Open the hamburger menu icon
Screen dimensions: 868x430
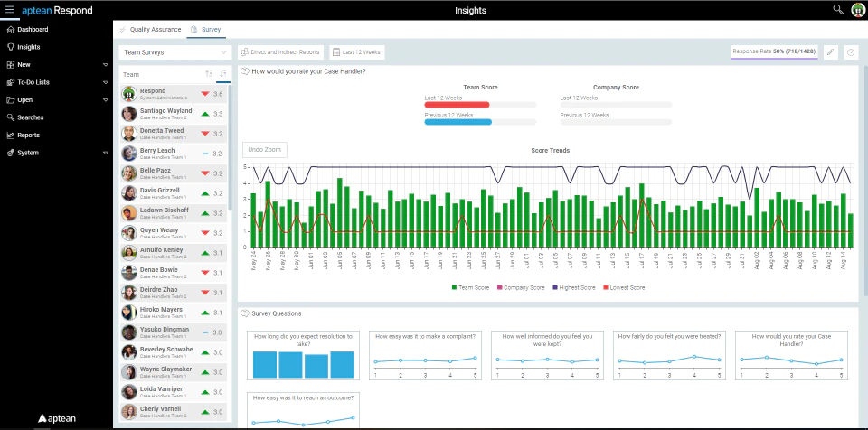(9, 10)
